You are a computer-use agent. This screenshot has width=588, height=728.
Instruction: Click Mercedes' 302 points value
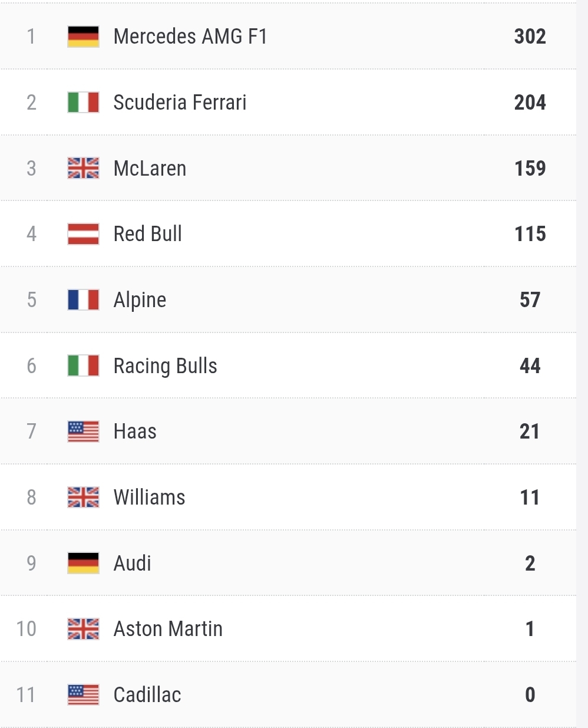(530, 37)
